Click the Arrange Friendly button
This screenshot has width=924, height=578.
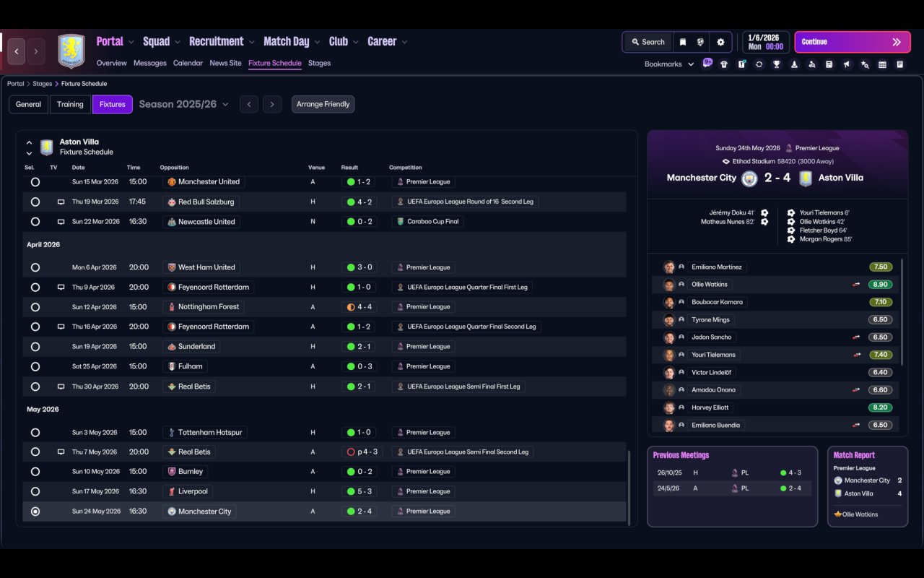323,105
